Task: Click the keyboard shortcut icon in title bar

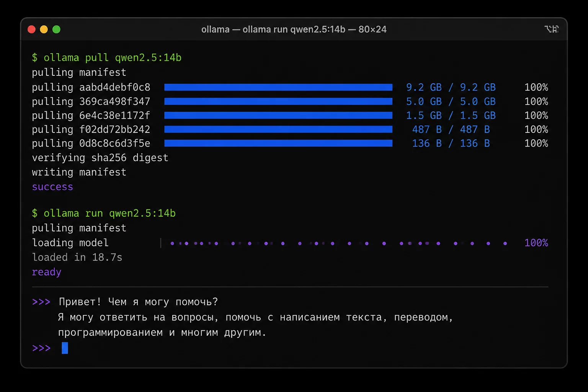Action: (x=551, y=29)
